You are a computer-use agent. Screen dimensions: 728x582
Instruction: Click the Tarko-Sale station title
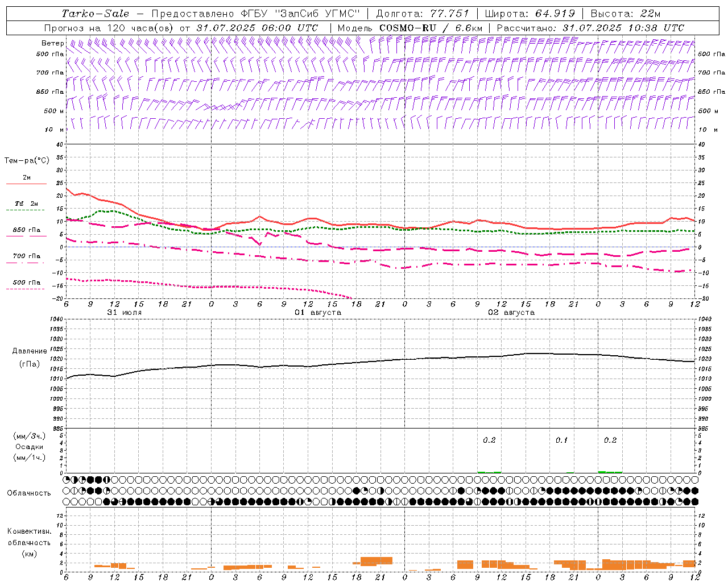[x=96, y=14]
